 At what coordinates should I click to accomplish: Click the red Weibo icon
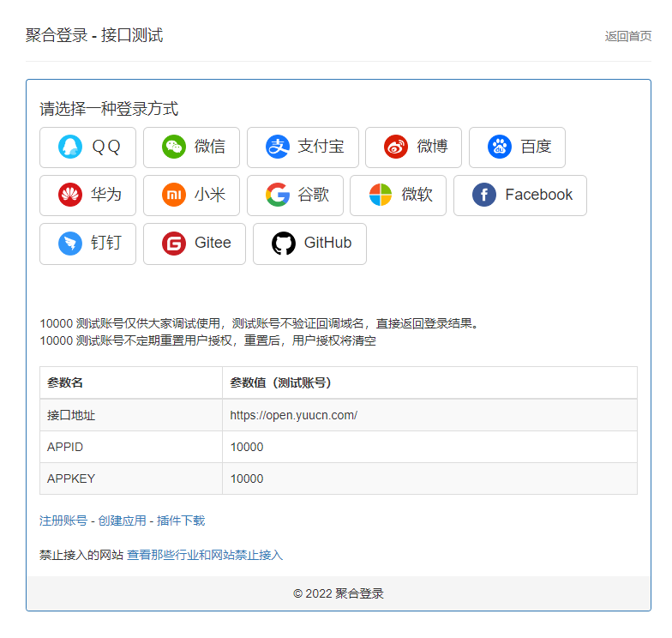[396, 147]
